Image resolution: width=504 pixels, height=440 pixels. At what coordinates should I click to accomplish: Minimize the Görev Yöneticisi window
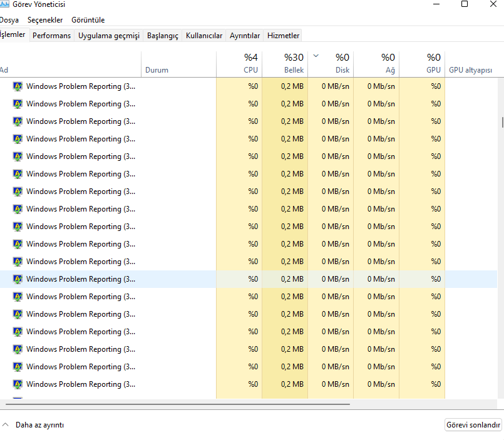pos(436,4)
